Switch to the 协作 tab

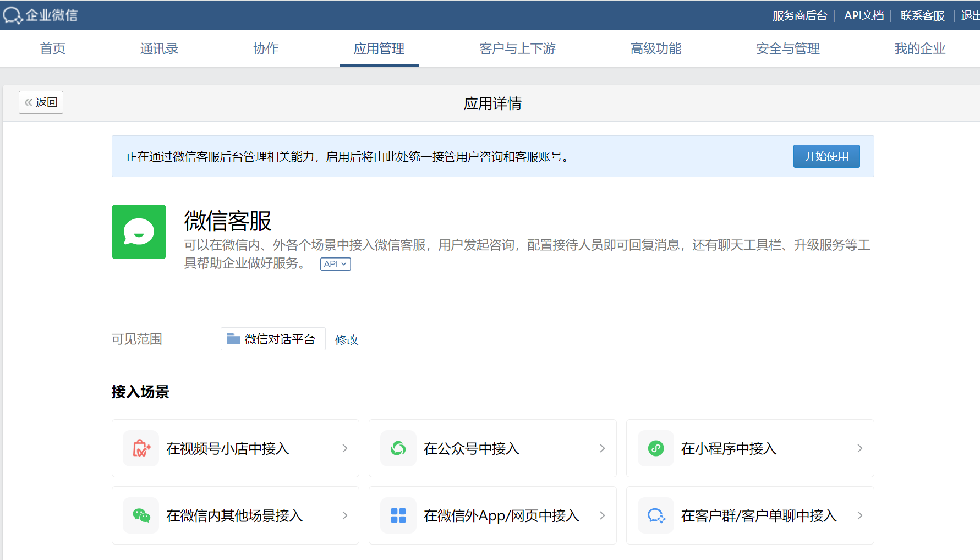[x=266, y=48]
